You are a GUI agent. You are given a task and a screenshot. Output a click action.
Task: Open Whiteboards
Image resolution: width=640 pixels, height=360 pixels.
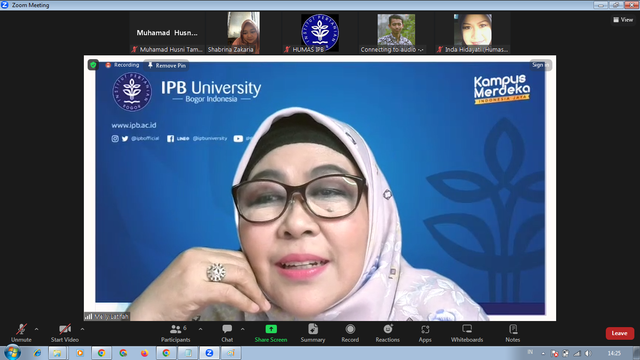[467, 333]
